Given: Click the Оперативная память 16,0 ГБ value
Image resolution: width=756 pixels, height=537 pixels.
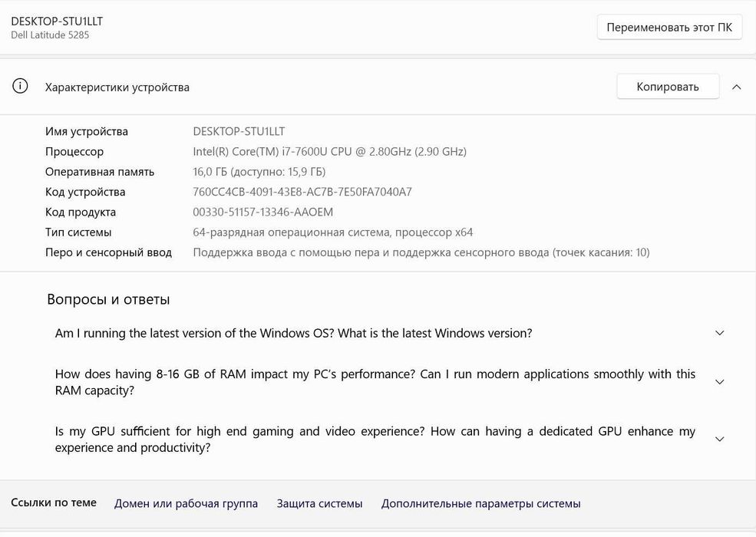Looking at the screenshot, I should pos(259,172).
